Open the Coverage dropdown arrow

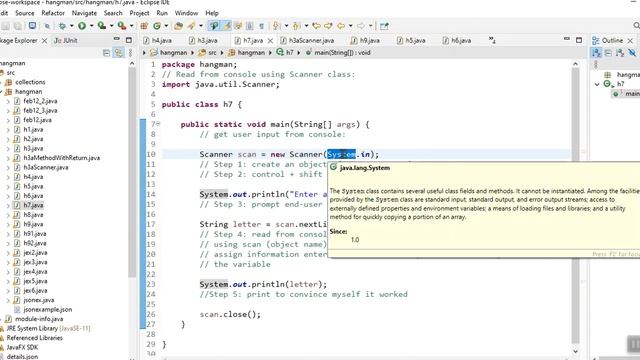111,26
